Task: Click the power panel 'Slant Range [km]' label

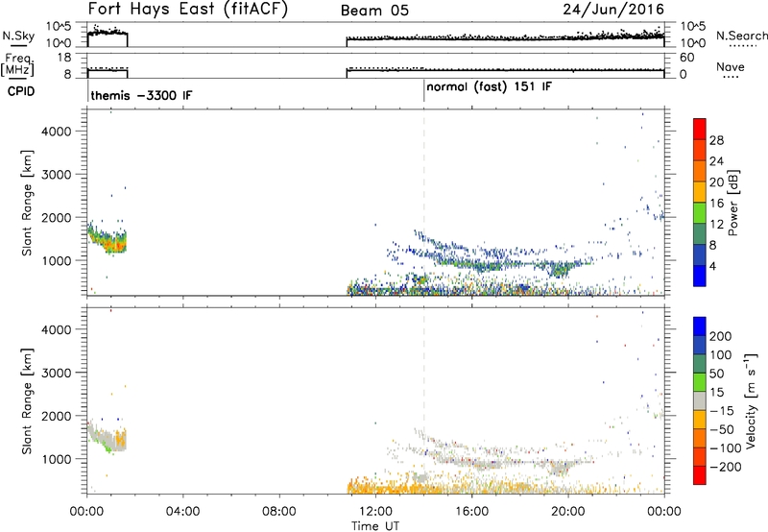Action: pos(27,203)
